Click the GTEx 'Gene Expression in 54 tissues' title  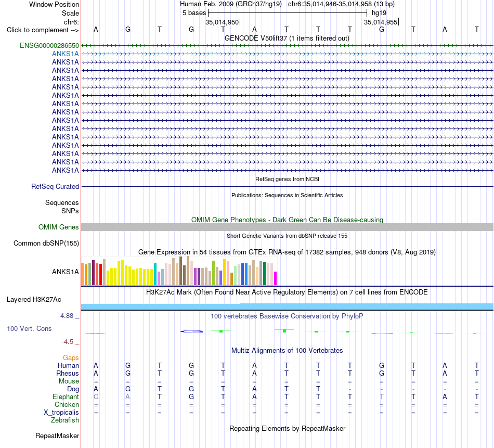click(x=287, y=252)
